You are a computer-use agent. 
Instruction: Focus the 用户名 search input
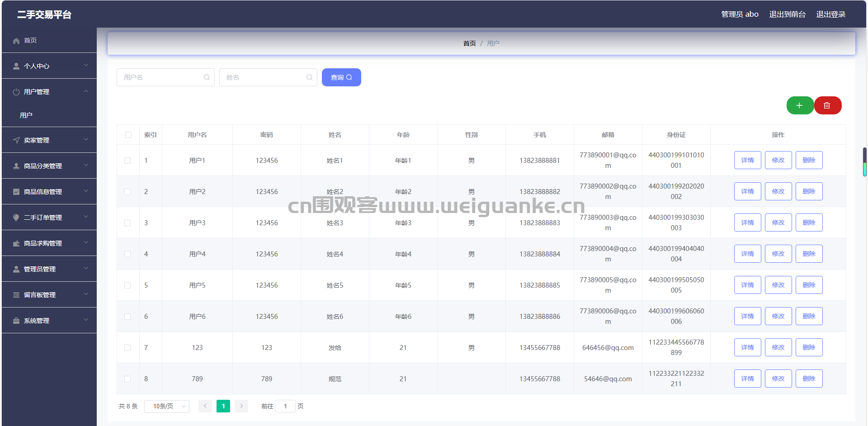tap(165, 77)
